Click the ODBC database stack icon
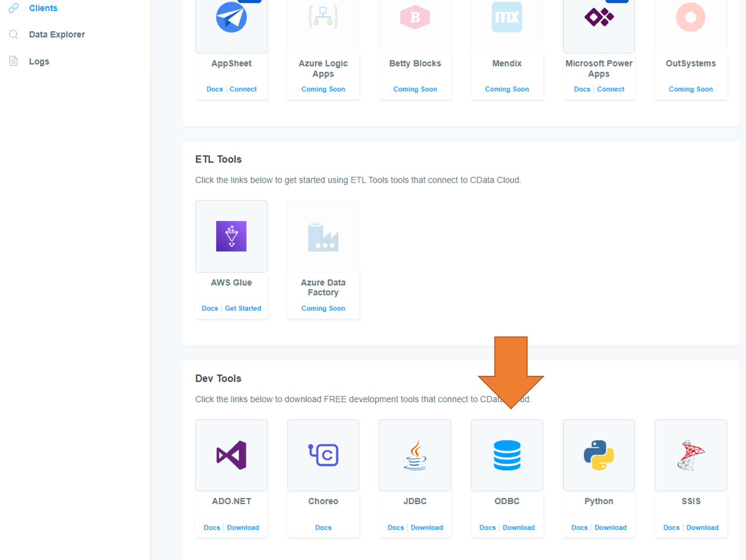Viewport: 746px width, 560px height. pyautogui.click(x=506, y=454)
